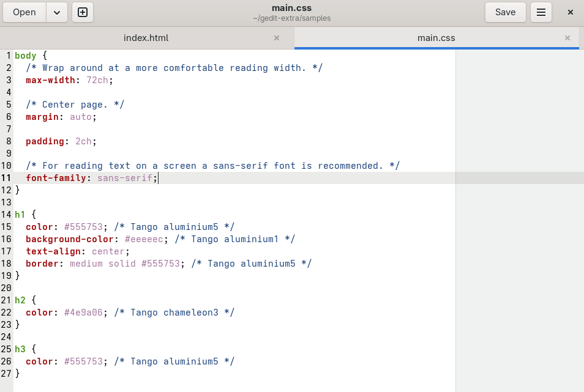
Task: Create a new document using the plus icon
Action: 83,12
